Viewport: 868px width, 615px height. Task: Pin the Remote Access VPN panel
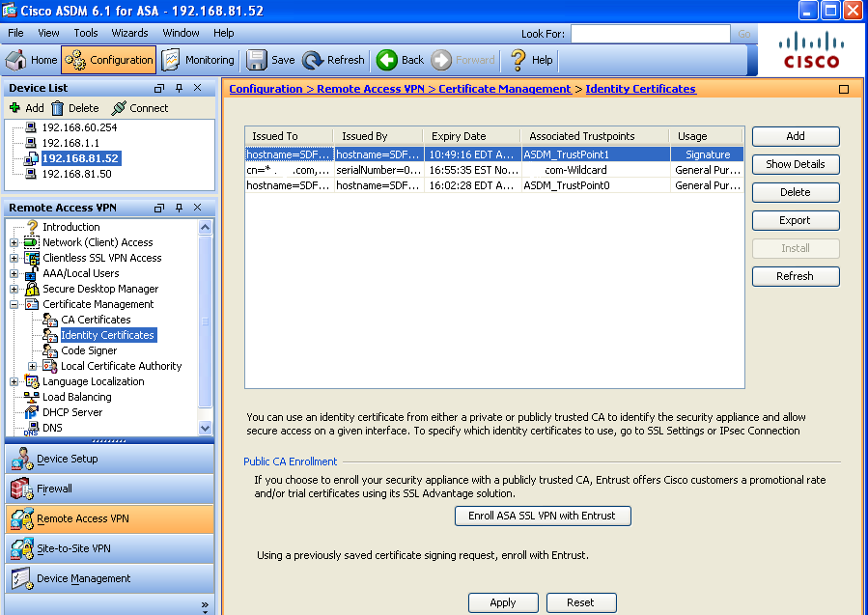179,208
